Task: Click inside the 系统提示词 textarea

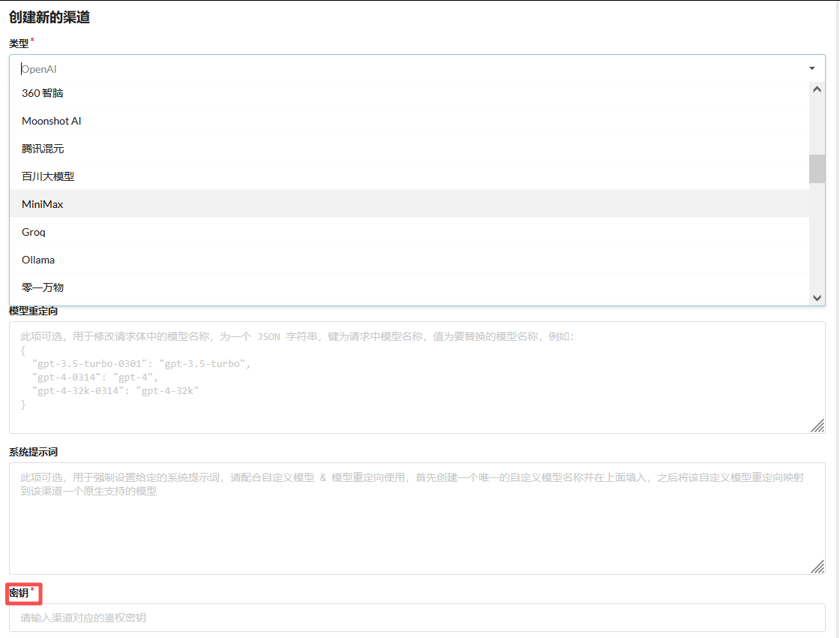Action: click(417, 519)
